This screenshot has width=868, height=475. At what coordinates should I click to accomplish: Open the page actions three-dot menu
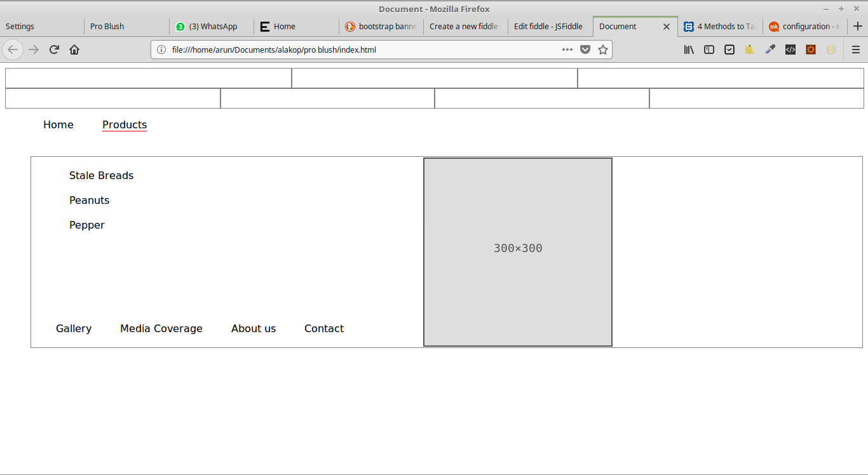567,50
